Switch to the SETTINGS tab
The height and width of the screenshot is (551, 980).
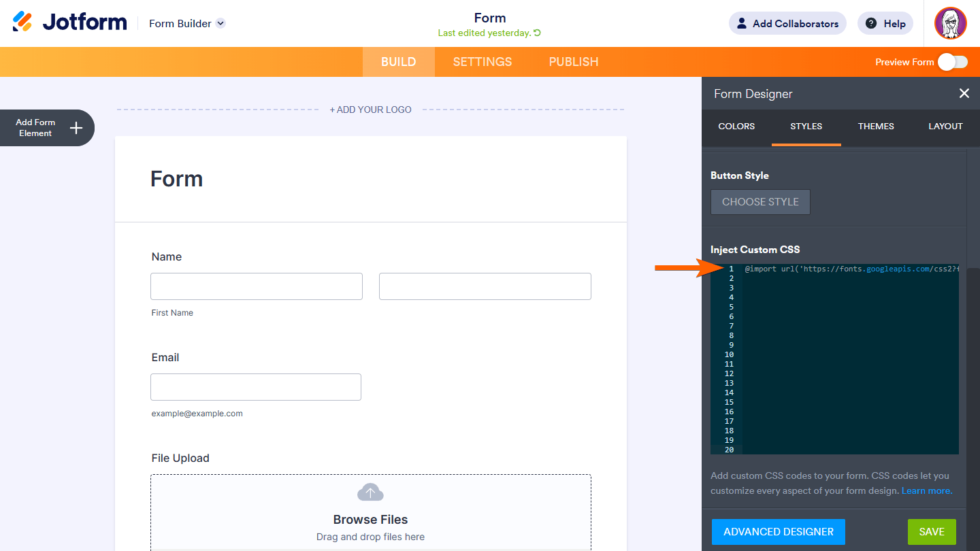482,61
